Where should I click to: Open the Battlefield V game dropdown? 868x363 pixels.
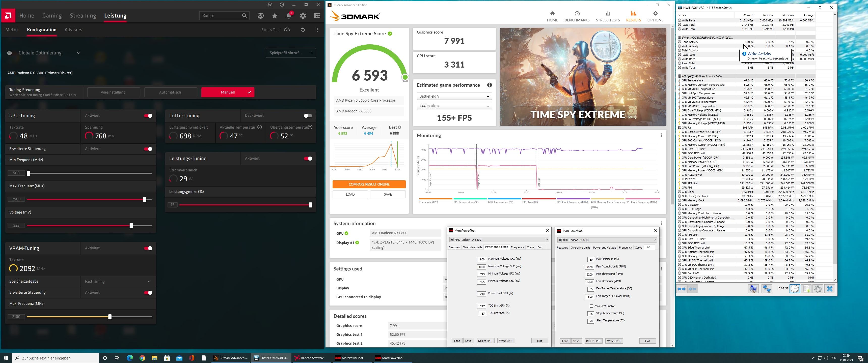click(454, 96)
